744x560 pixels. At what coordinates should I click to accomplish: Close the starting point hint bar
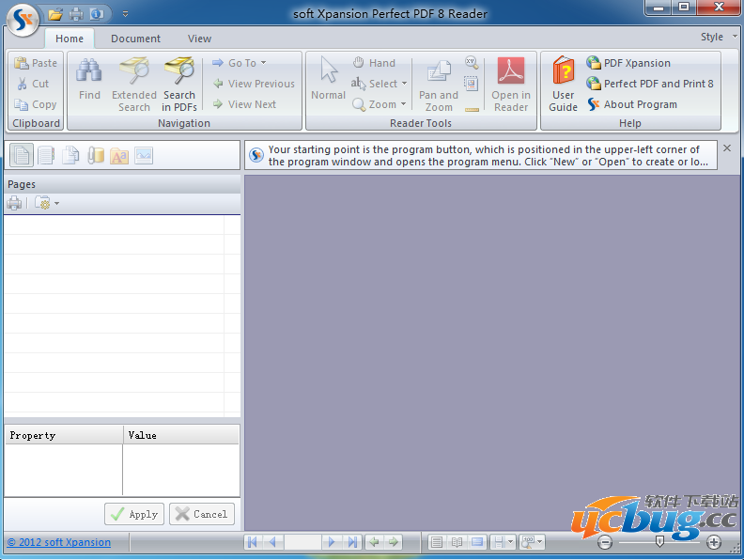[x=727, y=148]
